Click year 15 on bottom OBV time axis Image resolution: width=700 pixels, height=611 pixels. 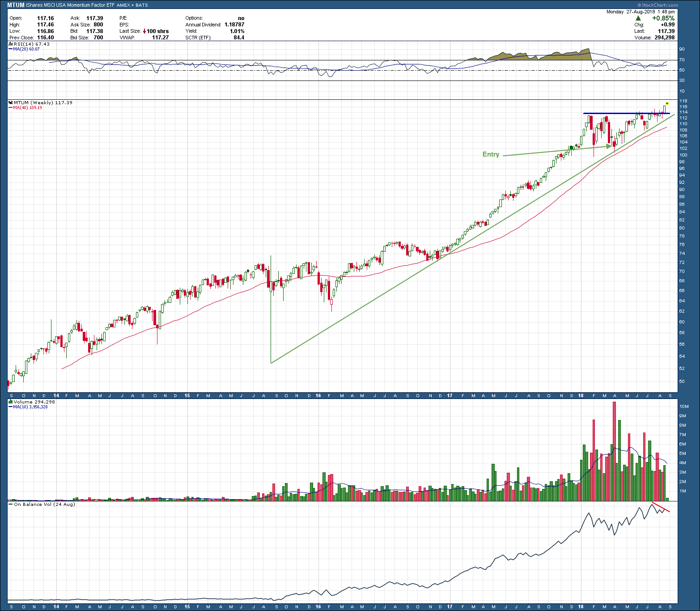point(187,607)
